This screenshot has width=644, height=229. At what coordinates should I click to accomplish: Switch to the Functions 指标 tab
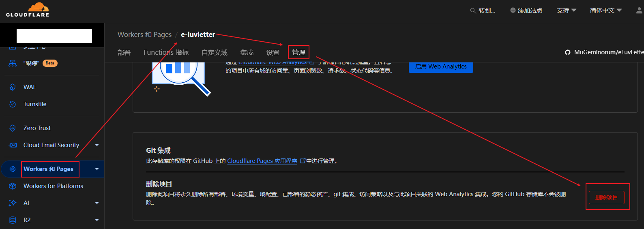[x=166, y=53]
